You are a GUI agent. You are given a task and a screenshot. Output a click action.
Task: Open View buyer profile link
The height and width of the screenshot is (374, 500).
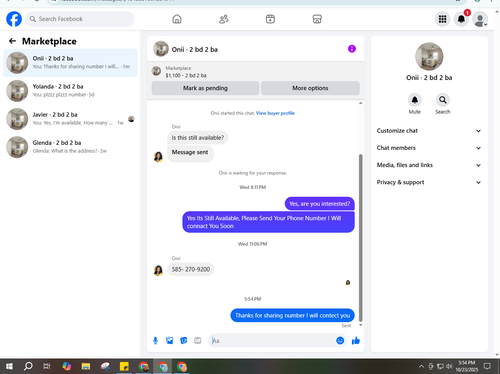click(275, 113)
